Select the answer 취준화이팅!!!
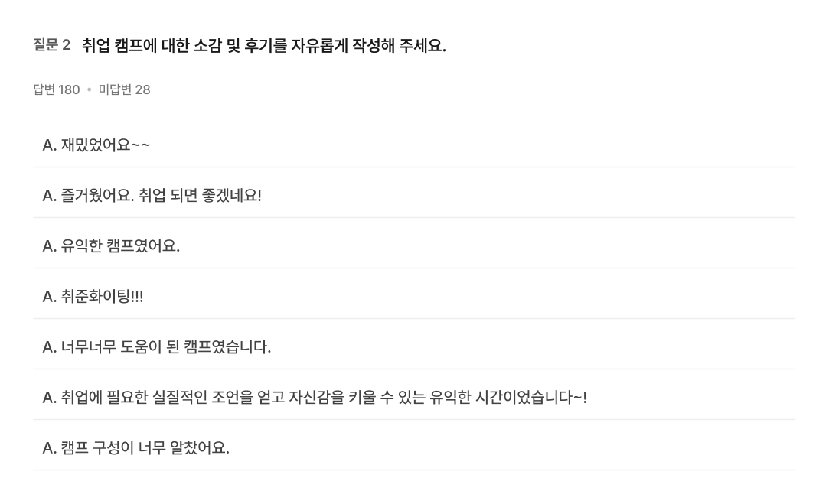829x504 pixels. (414, 297)
